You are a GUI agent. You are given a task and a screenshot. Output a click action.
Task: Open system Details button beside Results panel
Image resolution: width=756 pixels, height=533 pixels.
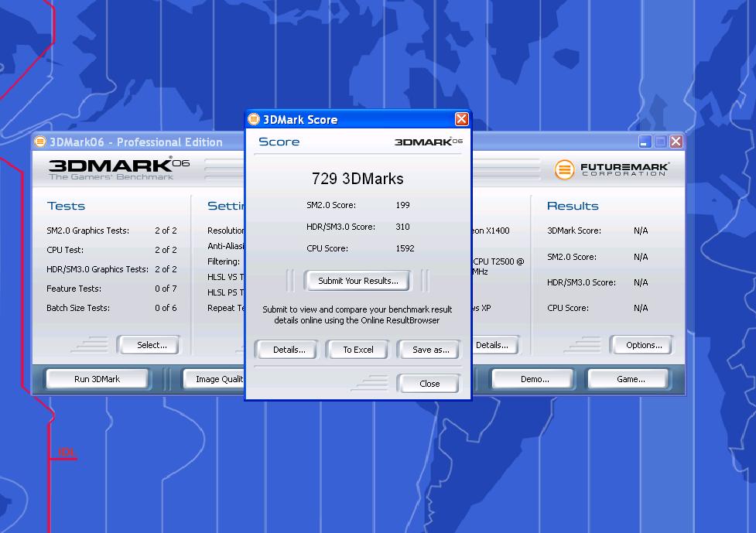[x=491, y=345]
